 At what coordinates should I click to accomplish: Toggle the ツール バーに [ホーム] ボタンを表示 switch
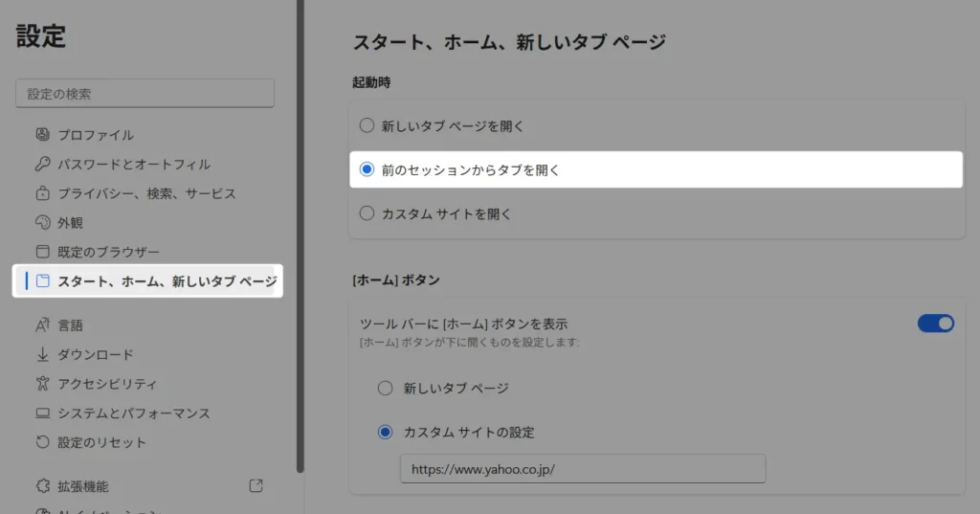[935, 324]
